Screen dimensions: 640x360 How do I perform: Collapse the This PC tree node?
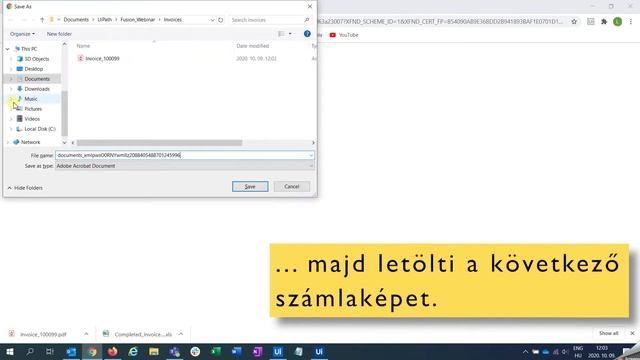[x=7, y=49]
